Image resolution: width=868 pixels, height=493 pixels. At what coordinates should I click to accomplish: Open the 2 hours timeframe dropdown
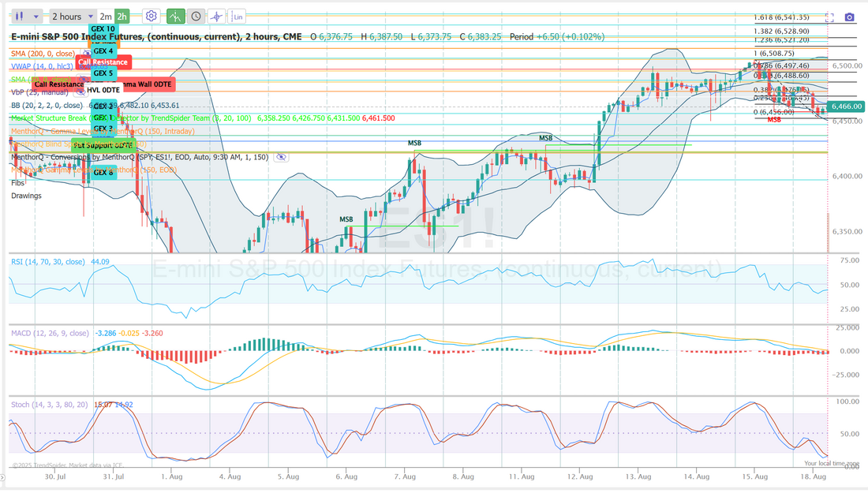73,17
